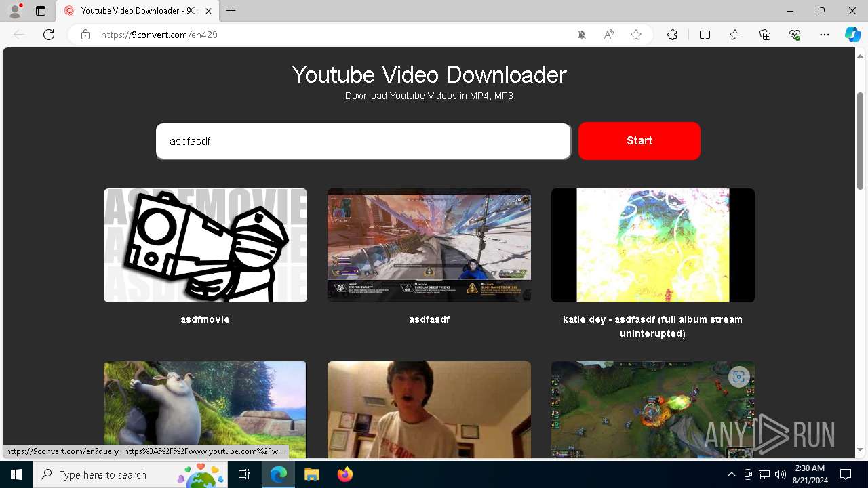
Task: Open Task View on the taskbar
Action: pyautogui.click(x=244, y=474)
